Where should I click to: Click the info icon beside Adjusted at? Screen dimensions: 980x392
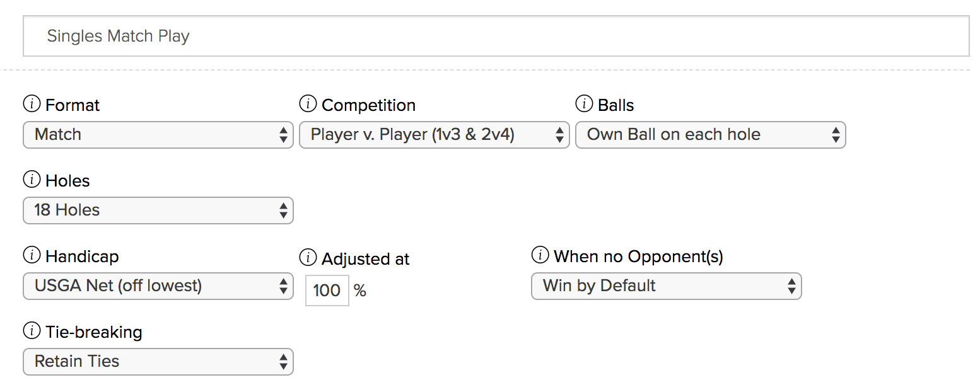point(308,258)
